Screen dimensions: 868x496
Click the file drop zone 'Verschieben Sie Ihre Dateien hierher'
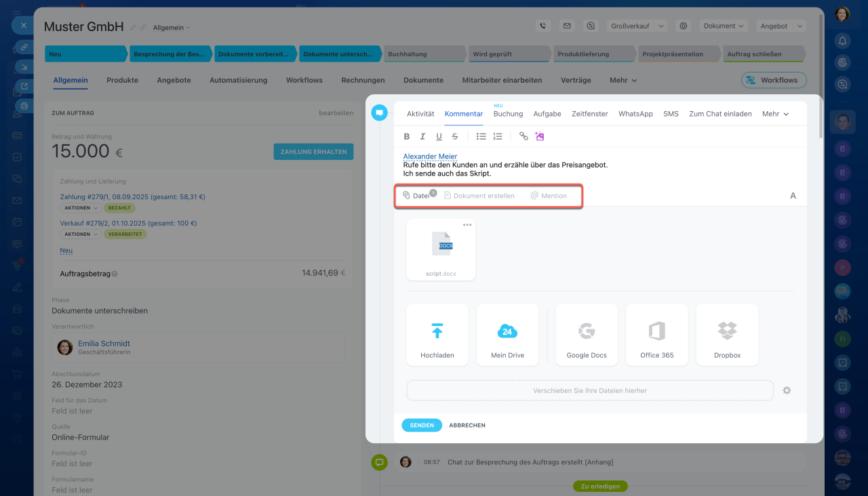pos(590,390)
